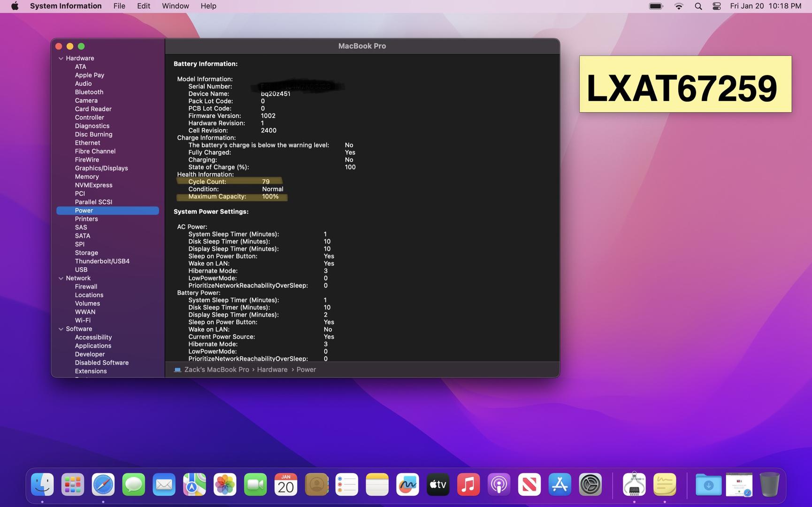The image size is (812, 507).
Task: Select Printers in the sidebar
Action: tap(86, 219)
